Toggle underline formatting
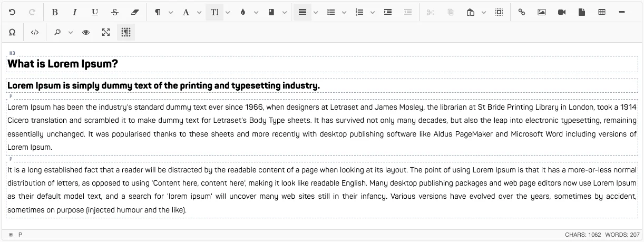Viewport: 644px width, 242px height. pos(95,12)
